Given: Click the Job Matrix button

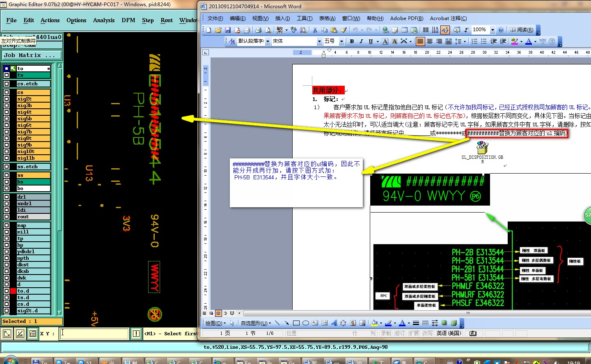Looking at the screenshot, I should coord(32,55).
